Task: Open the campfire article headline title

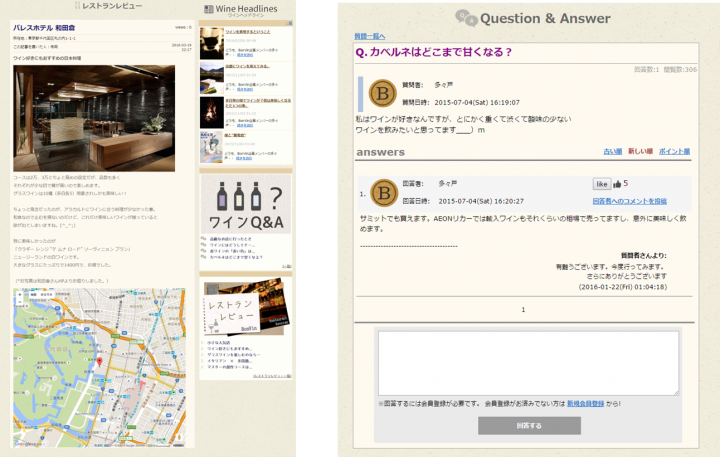Action: (x=258, y=103)
